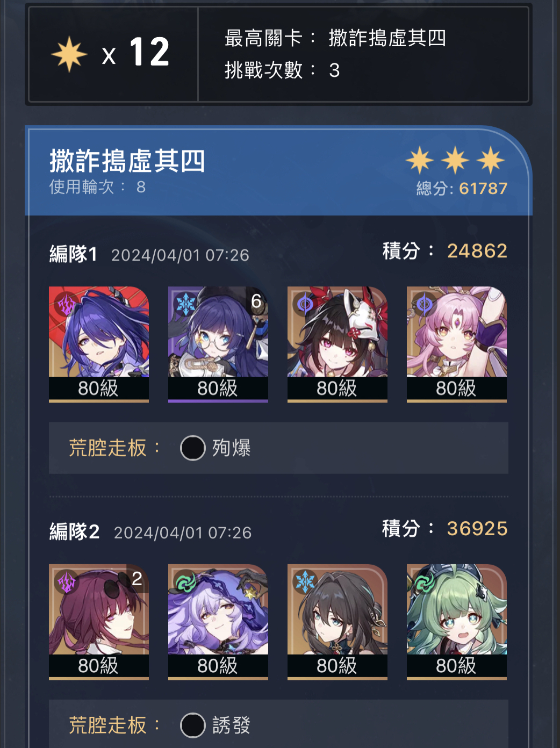Select Pela's character card with eidolon 6
The width and height of the screenshot is (560, 748).
pyautogui.click(x=218, y=344)
